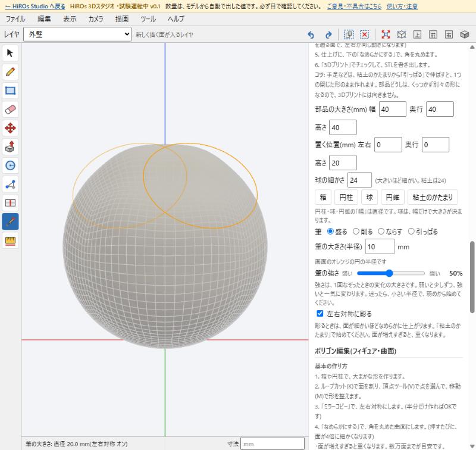Select the arrow selection tool

pyautogui.click(x=10, y=53)
